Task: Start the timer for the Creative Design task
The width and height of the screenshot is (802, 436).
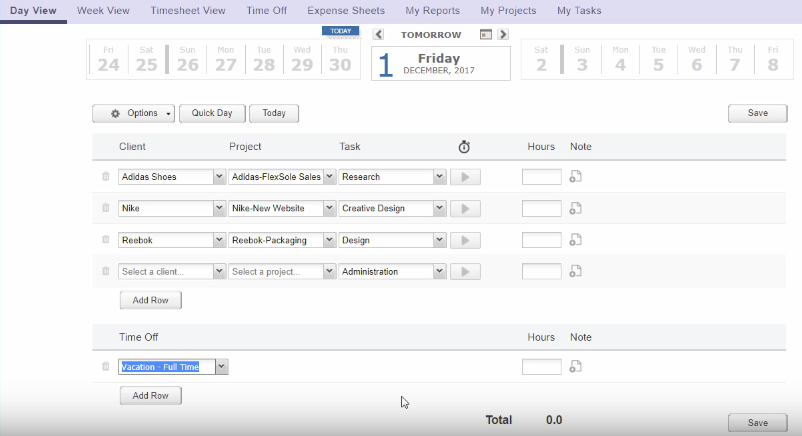Action: pyautogui.click(x=465, y=208)
